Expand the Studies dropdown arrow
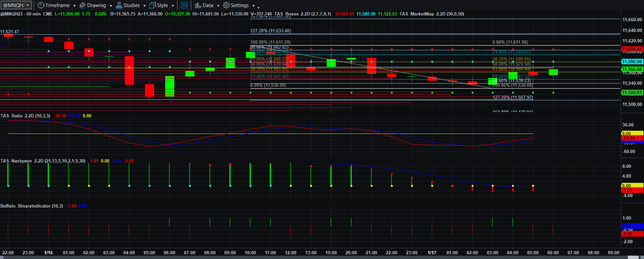This screenshot has height=259, width=644. point(144,6)
